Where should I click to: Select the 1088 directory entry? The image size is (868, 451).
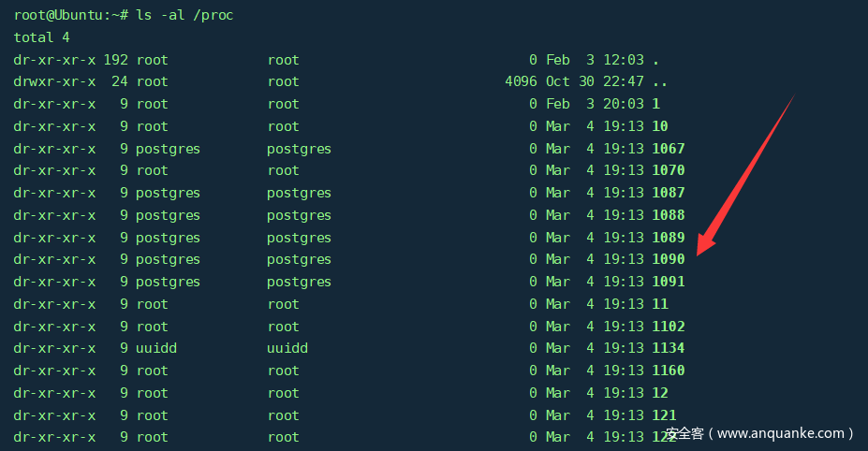point(669,215)
